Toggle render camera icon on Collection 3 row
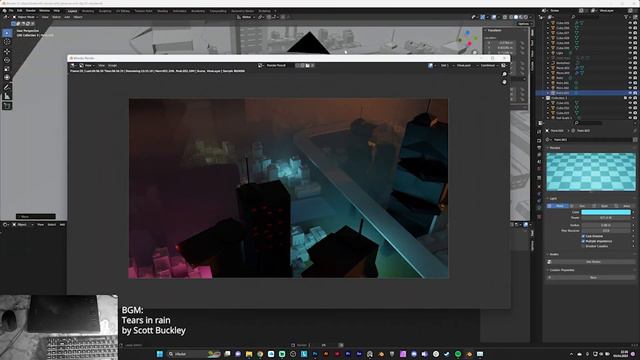 635,98
